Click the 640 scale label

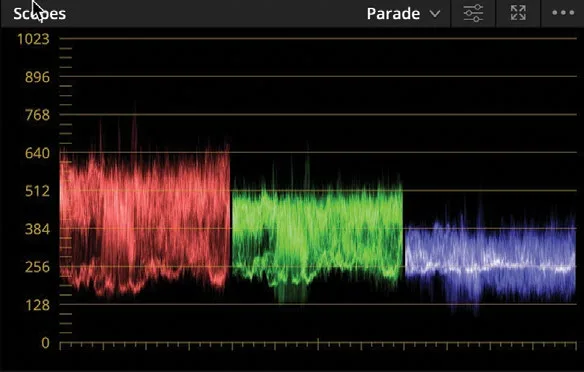coord(37,153)
